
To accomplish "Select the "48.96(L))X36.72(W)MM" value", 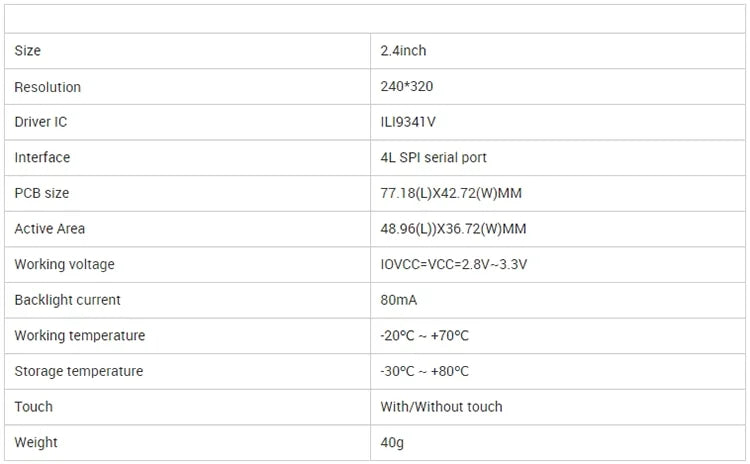I will [453, 229].
